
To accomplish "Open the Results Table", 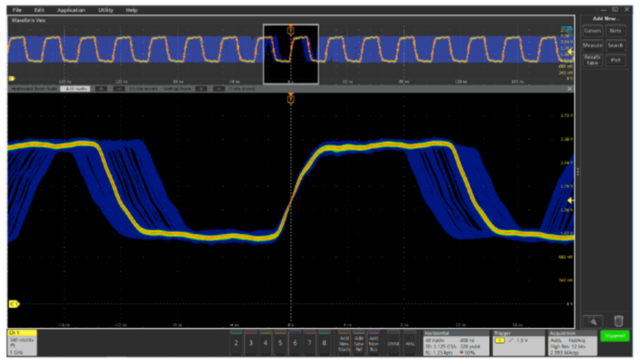I will pyautogui.click(x=592, y=60).
